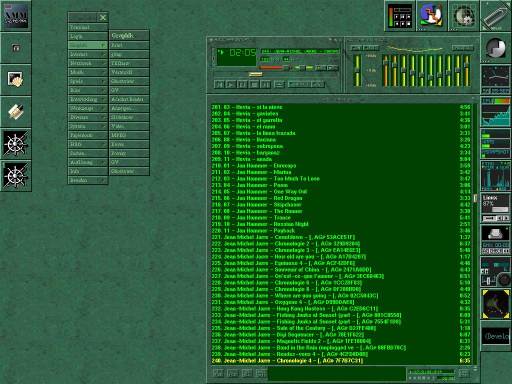Viewport: 512px width, 384px height.
Task: Pause playback in XMMS
Action: [x=242, y=84]
